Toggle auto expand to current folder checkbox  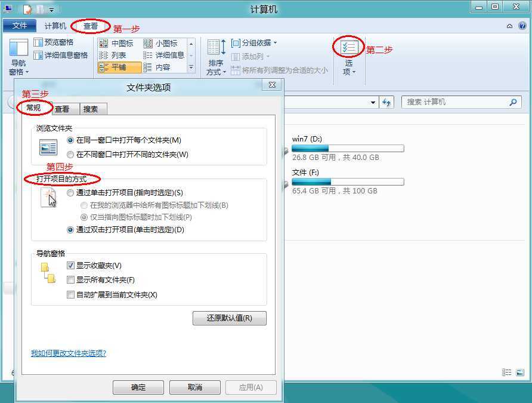70,294
